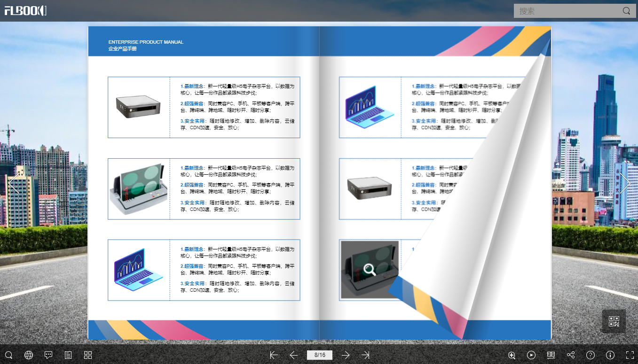Image resolution: width=638 pixels, height=364 pixels.
Task: Advance one page with the bottom arrow
Action: (346, 355)
